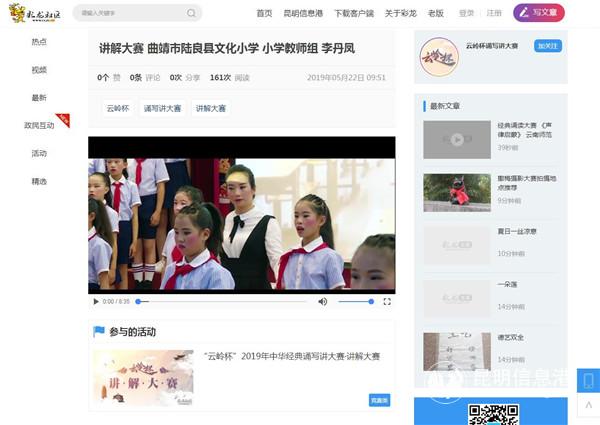The image size is (600, 425).
Task: Click the 云岭杯 round avatar logo
Action: pyautogui.click(x=438, y=56)
